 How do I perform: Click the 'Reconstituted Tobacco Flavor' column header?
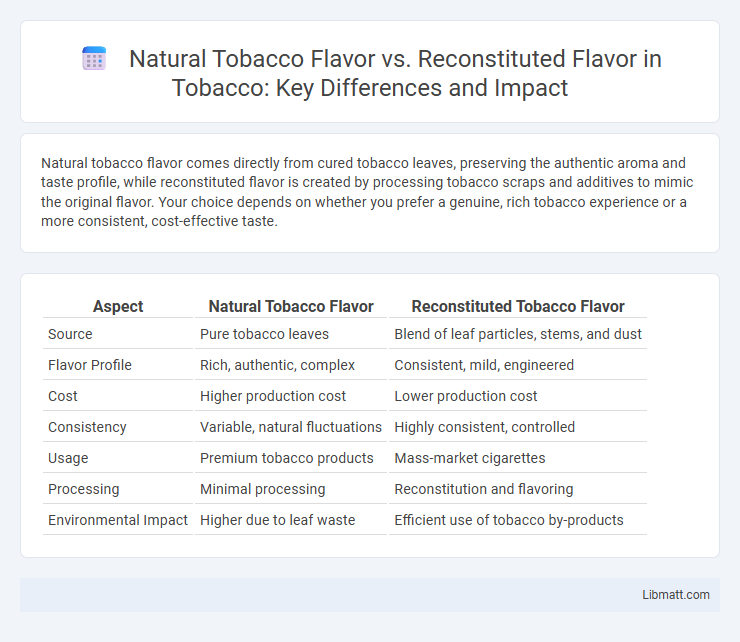(518, 306)
